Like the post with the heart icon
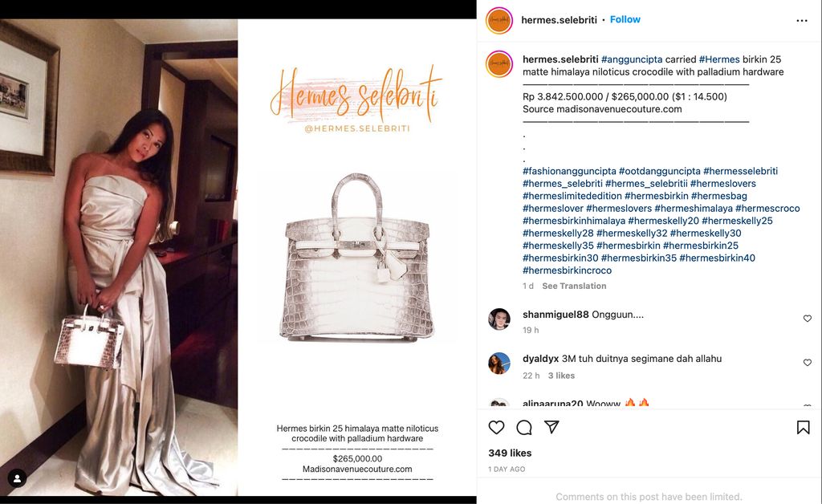 pos(496,428)
